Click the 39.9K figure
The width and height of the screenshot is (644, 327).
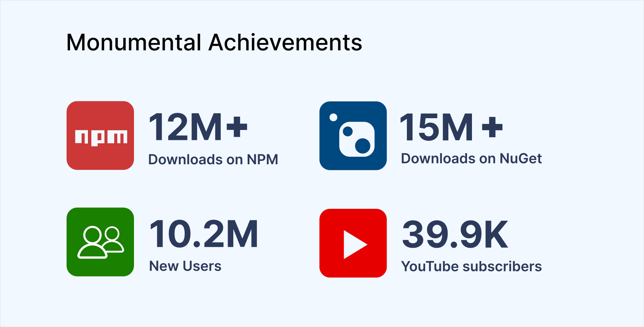pos(455,234)
